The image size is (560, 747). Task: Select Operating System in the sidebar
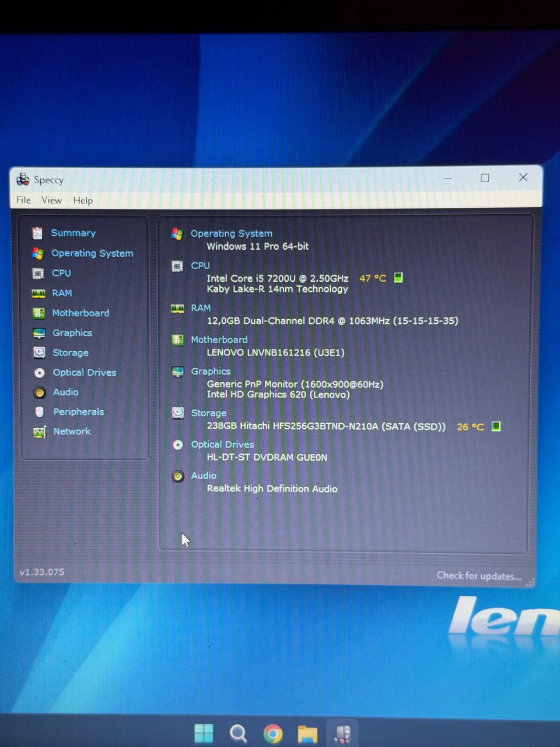pos(92,253)
